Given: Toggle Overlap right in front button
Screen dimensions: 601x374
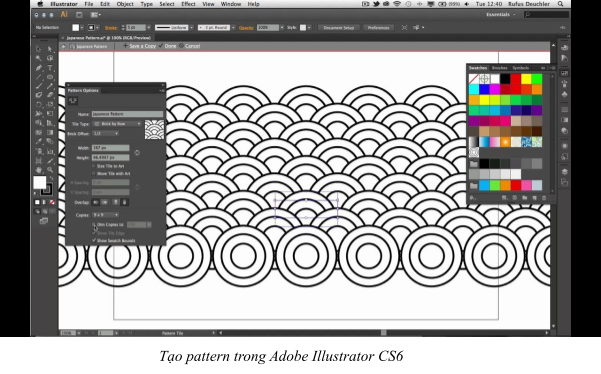Looking at the screenshot, I should click(x=104, y=202).
